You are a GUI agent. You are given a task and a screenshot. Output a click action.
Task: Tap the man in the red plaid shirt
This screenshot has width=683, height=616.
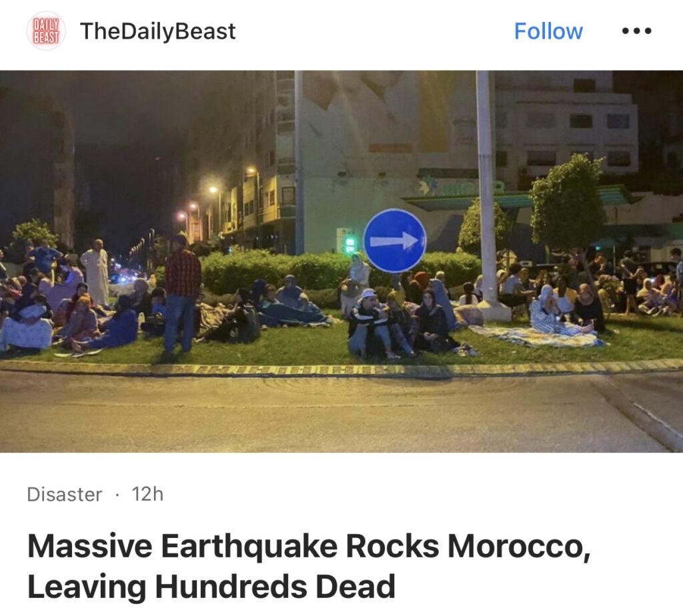click(x=182, y=293)
